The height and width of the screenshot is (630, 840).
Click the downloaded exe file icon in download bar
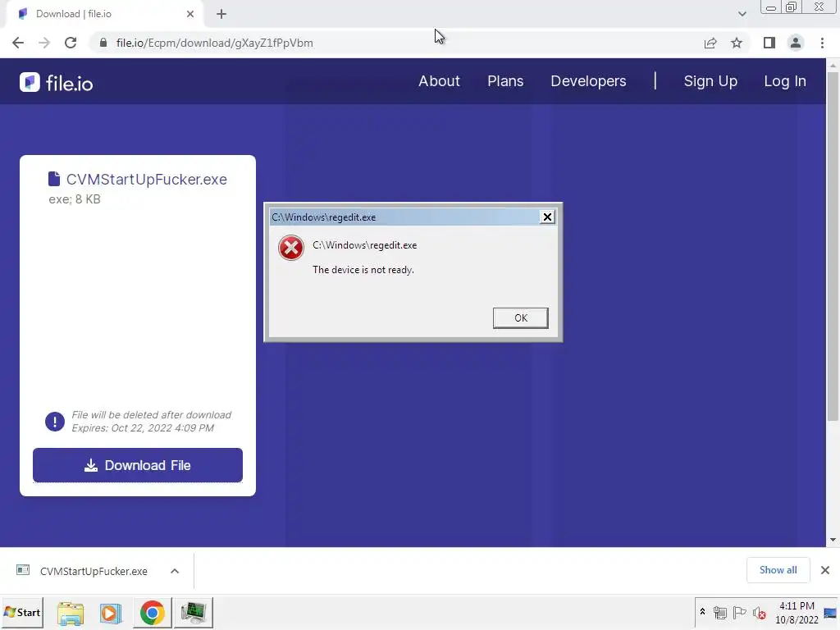(x=23, y=570)
